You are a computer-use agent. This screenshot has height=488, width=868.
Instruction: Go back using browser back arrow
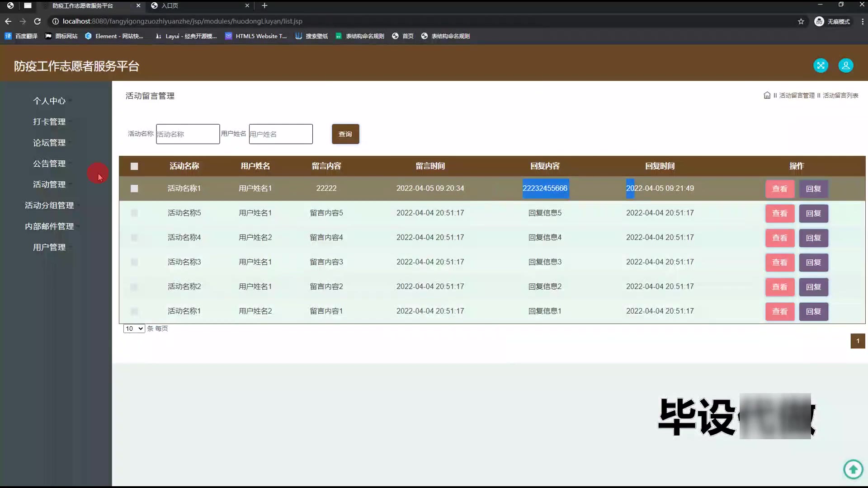[8, 21]
